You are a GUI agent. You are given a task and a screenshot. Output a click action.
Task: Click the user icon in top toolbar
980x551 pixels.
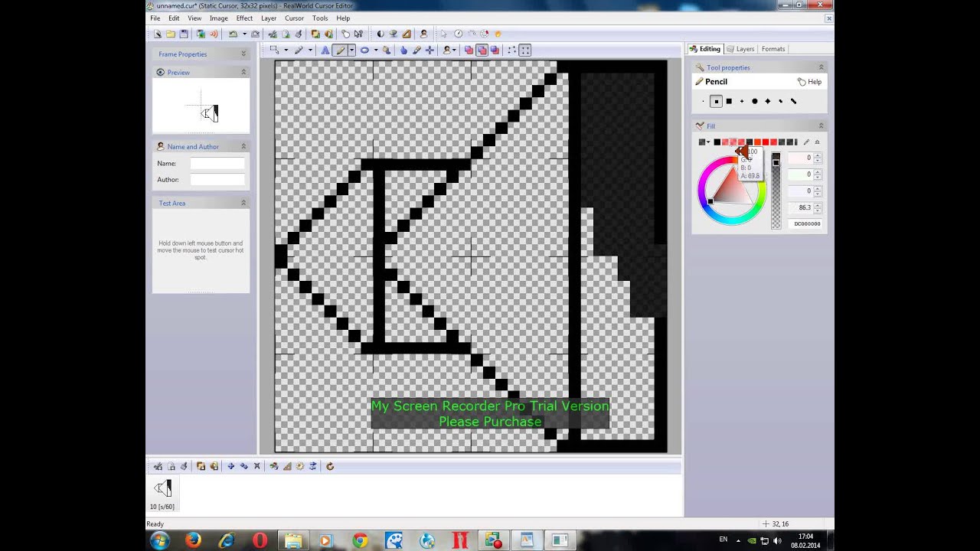(423, 34)
